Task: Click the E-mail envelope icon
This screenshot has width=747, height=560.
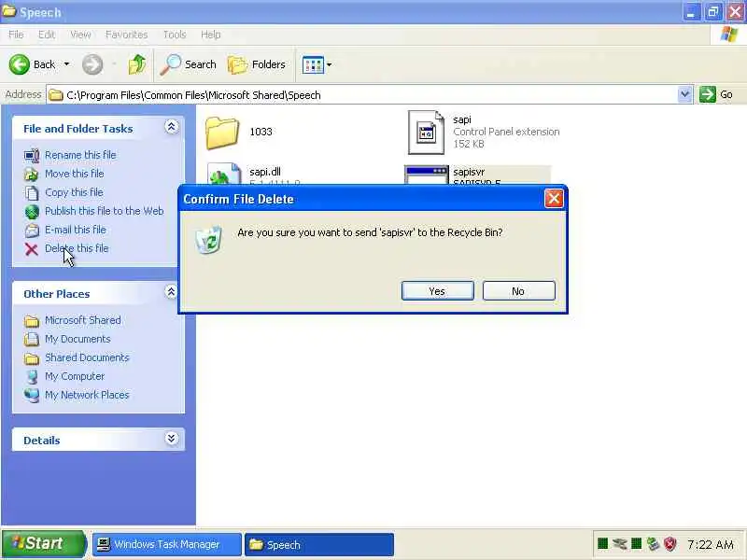Action: click(32, 231)
